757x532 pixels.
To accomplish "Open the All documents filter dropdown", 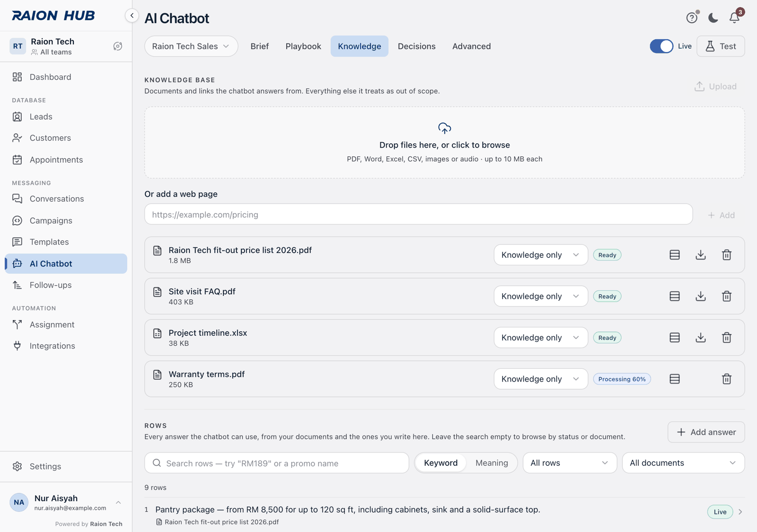I will pyautogui.click(x=683, y=463).
